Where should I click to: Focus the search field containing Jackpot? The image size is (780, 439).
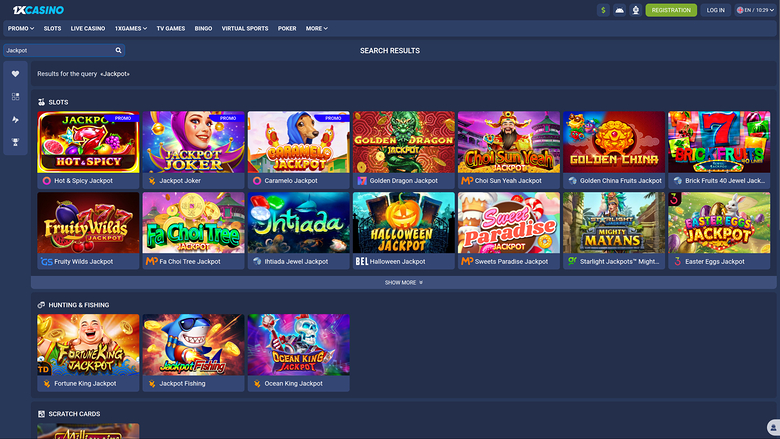(x=64, y=50)
